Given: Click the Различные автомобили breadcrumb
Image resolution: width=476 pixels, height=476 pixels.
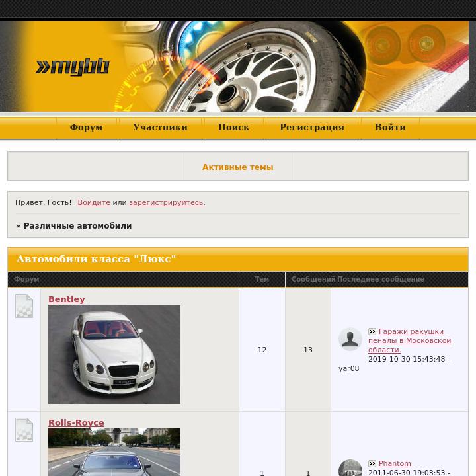Looking at the screenshot, I should [x=78, y=226].
